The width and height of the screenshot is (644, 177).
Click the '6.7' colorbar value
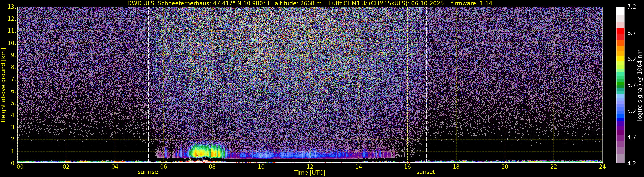632,33
